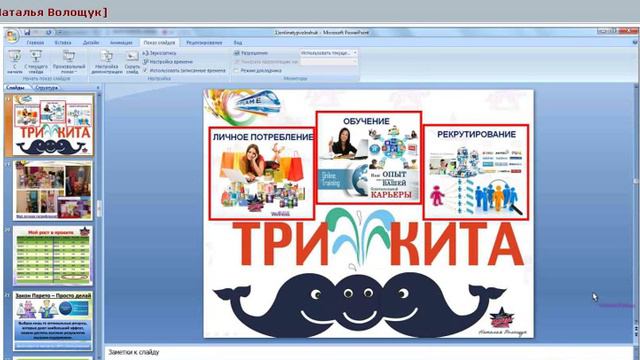Click the thumbnail pane scrollbar
The height and width of the screenshot is (360, 640).
98,224
